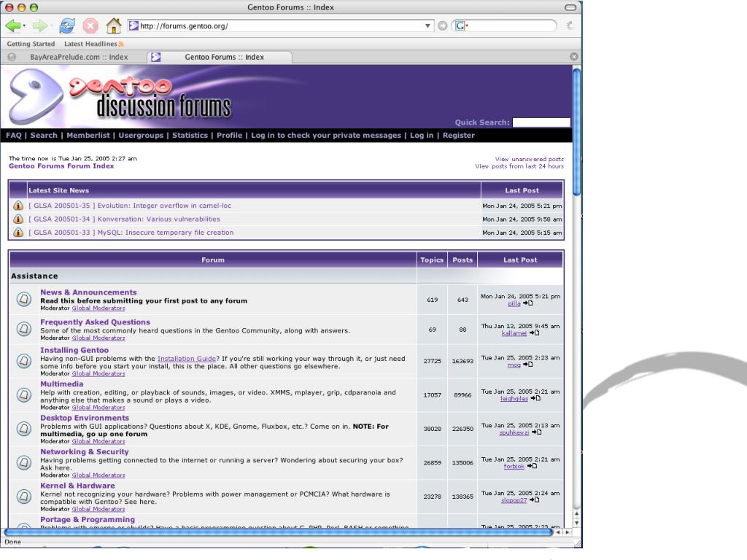Stop loading with the red stop icon
This screenshot has width=747, height=560.
pyautogui.click(x=90, y=26)
